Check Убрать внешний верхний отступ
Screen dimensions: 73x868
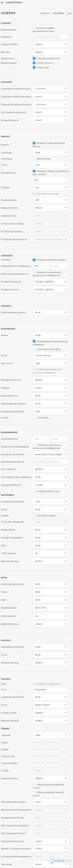34,785
